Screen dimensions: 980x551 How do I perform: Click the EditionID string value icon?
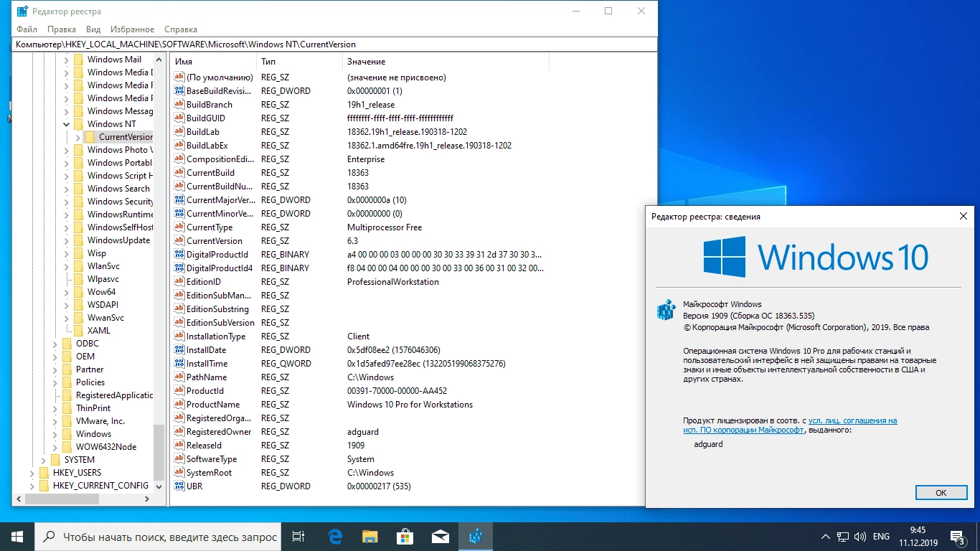[x=179, y=282]
